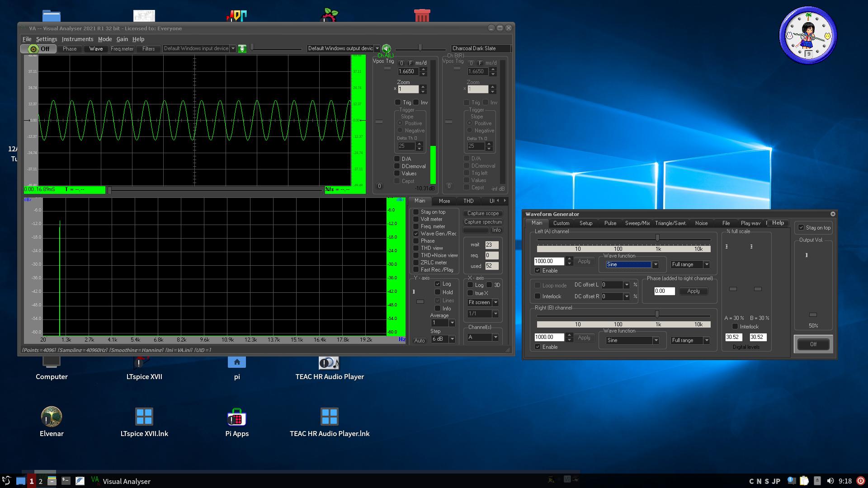
Task: Click the Left channel frequency slider handle
Action: 657,238
